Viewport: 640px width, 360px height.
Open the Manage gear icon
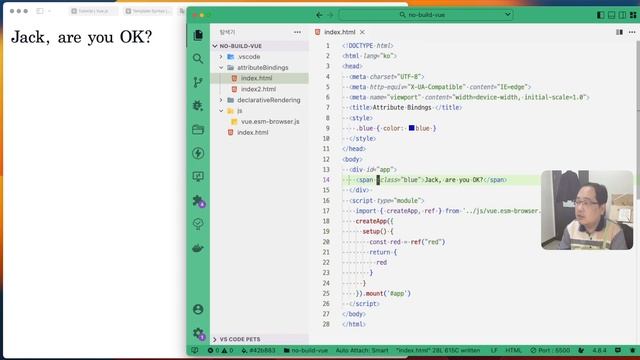click(x=198, y=334)
